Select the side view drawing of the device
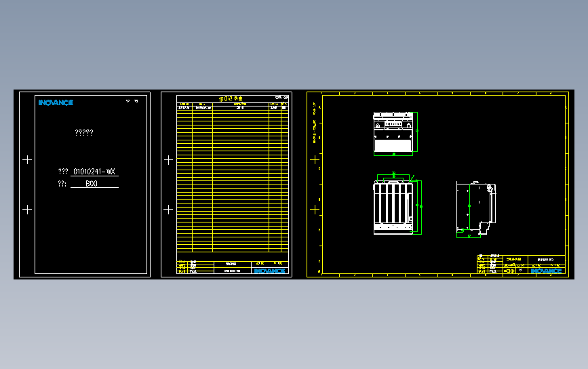Image resolution: width=588 pixels, height=369 pixels. [476, 208]
